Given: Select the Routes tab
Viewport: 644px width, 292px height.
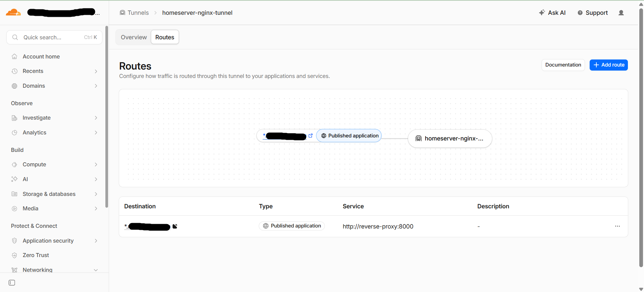Looking at the screenshot, I should click(165, 37).
